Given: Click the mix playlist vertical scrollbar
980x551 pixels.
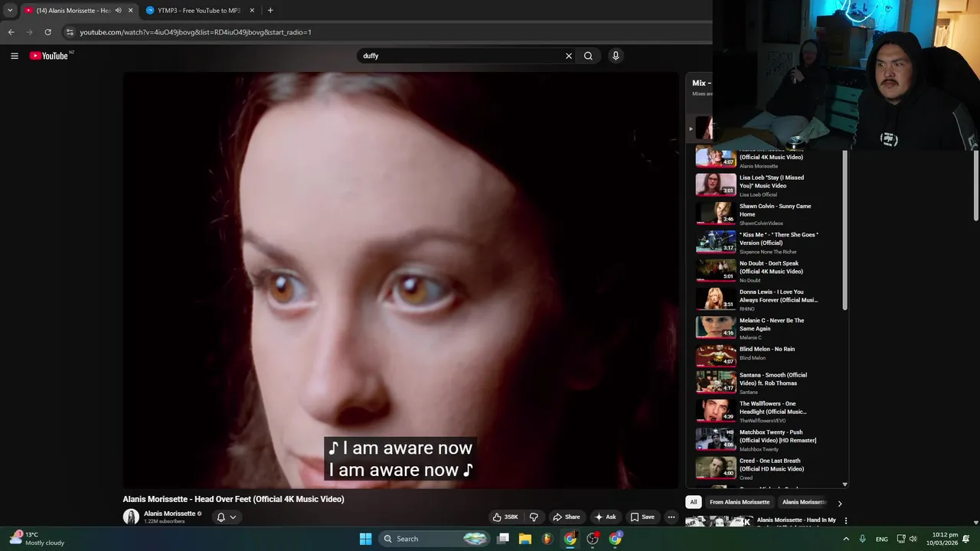Looking at the screenshot, I should point(844,230).
